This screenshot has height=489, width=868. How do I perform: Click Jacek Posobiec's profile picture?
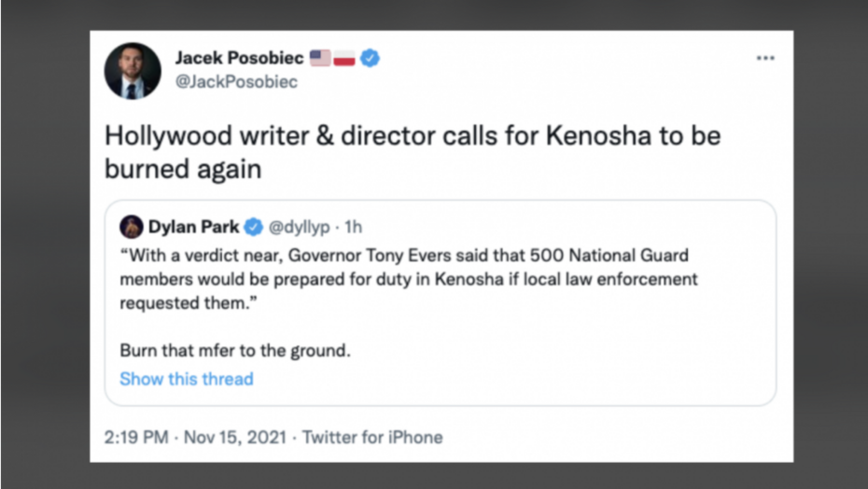click(133, 71)
